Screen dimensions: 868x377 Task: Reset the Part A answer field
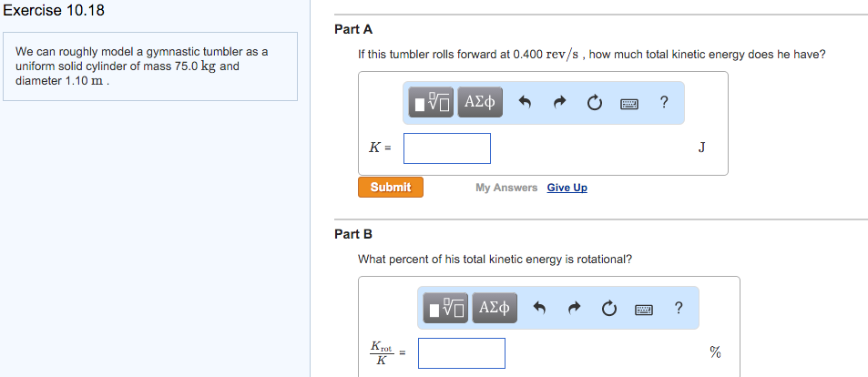coord(594,103)
